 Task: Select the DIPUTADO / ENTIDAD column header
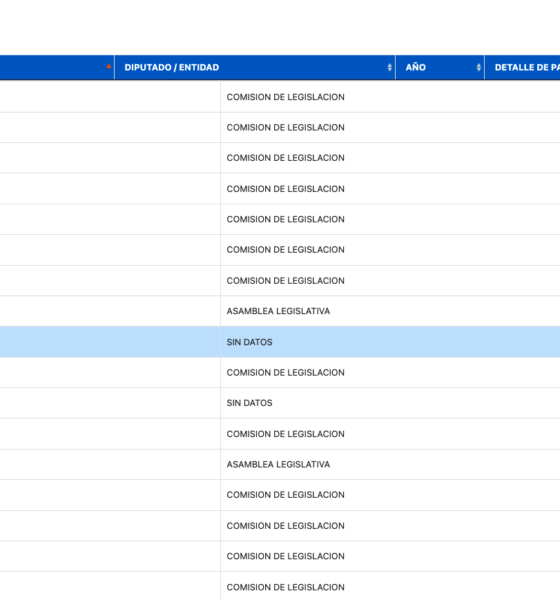point(255,67)
